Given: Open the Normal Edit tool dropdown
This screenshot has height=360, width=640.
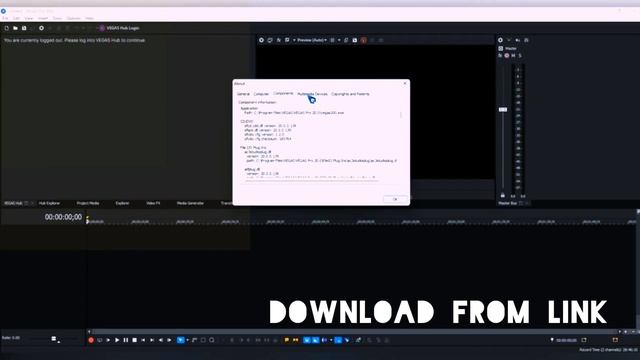Looking at the screenshot, I should click(x=187, y=340).
